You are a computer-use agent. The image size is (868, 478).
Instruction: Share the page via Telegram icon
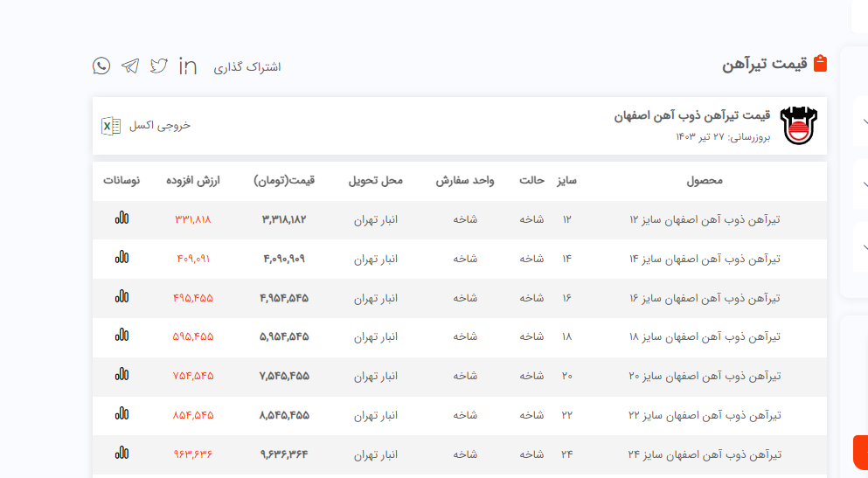click(x=130, y=66)
